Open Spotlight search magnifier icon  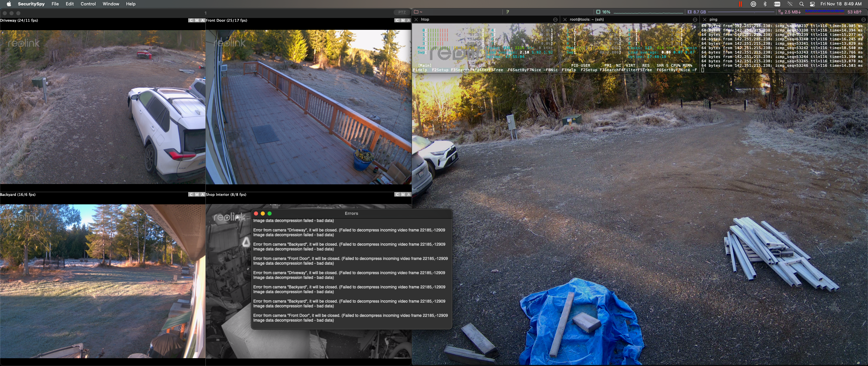[802, 4]
